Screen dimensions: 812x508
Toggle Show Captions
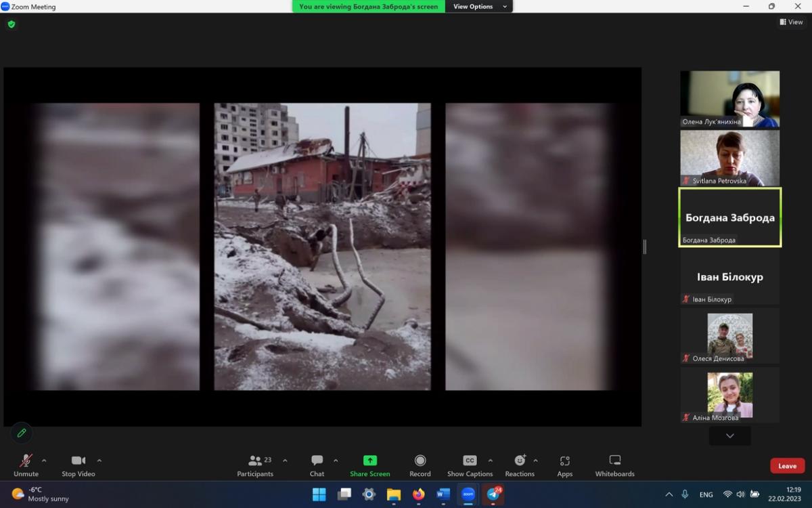(x=470, y=465)
